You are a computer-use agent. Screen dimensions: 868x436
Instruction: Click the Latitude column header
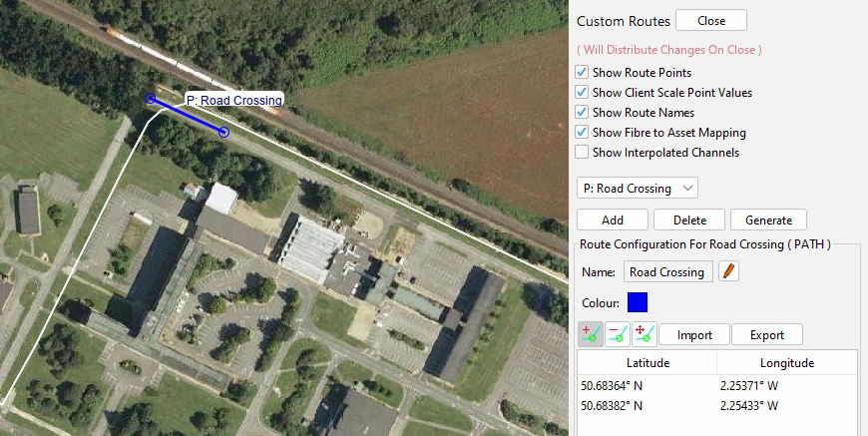coord(647,363)
